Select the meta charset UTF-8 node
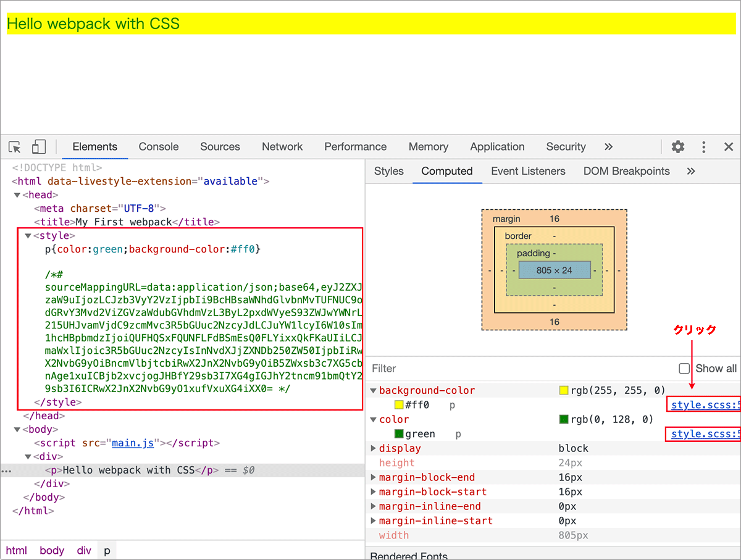This screenshot has width=741, height=560. (100, 209)
